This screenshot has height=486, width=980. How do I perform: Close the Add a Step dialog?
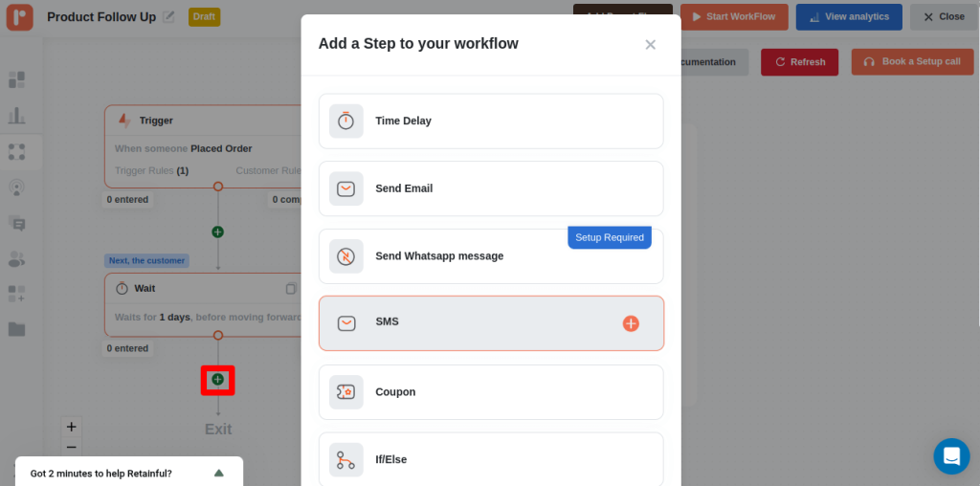pos(650,45)
